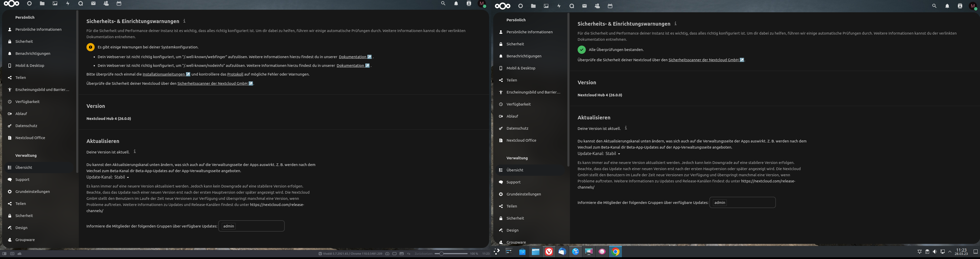Open Files app in right window's top bar
Viewport: 980px width, 259px height.
(533, 6)
